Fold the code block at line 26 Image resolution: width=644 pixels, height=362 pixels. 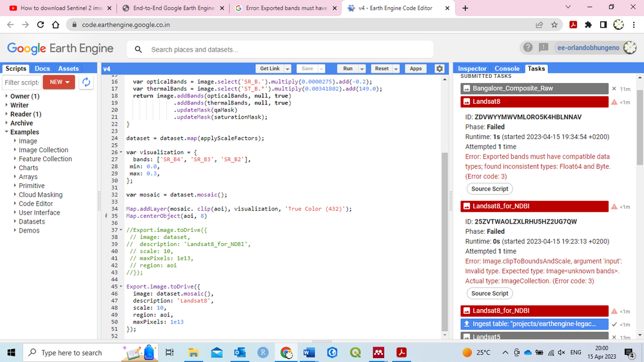coord(121,152)
